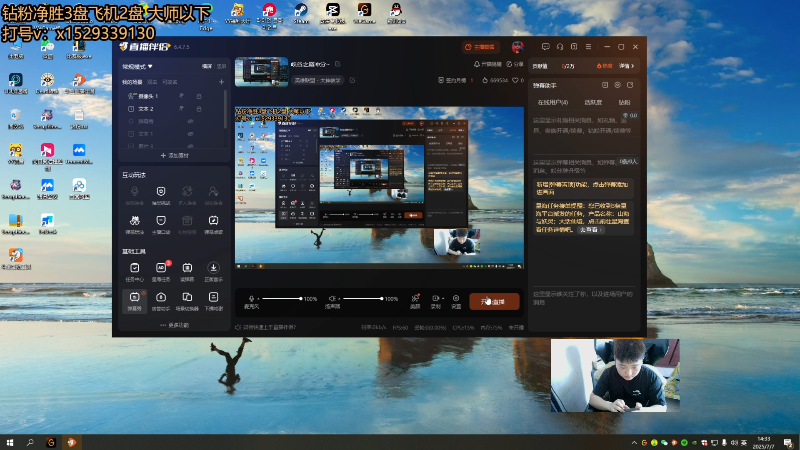
Task: Add a new scene with the plus icon
Action: click(221, 82)
